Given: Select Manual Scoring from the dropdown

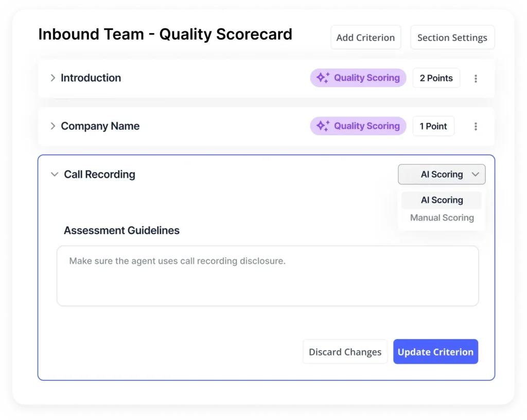Looking at the screenshot, I should coord(442,217).
